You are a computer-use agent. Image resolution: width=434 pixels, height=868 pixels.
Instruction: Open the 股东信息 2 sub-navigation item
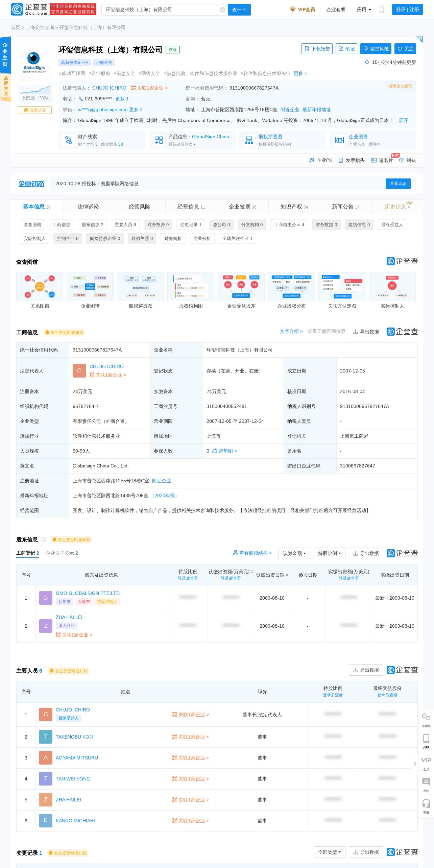point(92,224)
